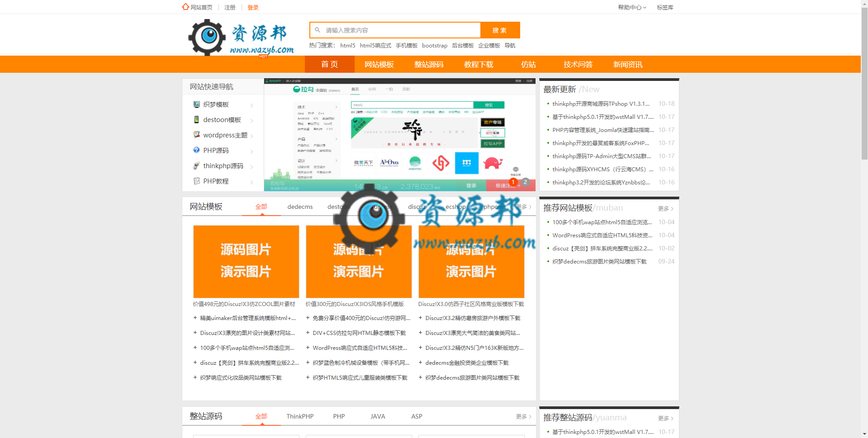This screenshot has height=438, width=868.
Task: Open thinkphp源码XYHCMS article link
Action: click(602, 169)
